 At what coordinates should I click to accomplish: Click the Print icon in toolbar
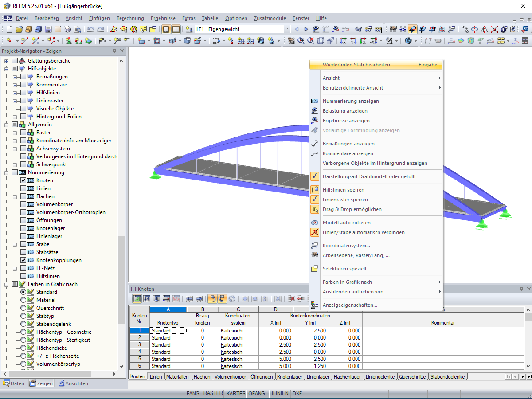(67, 29)
